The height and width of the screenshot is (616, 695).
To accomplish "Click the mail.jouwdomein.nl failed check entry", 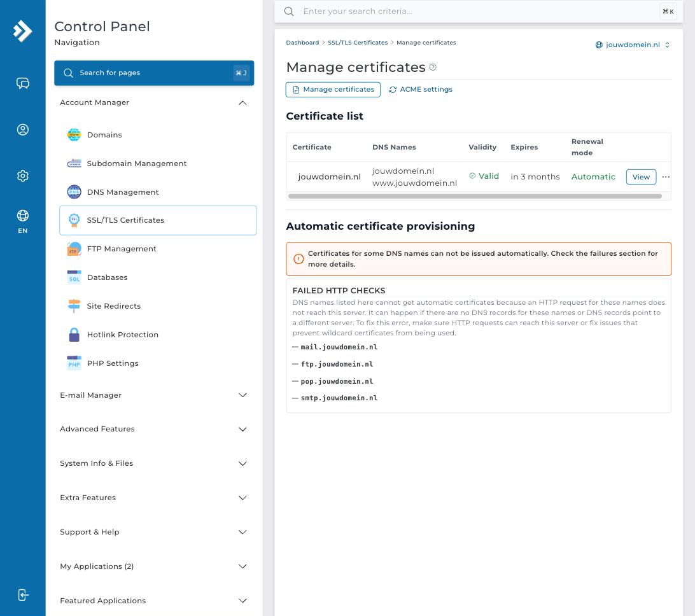I will pyautogui.click(x=339, y=347).
